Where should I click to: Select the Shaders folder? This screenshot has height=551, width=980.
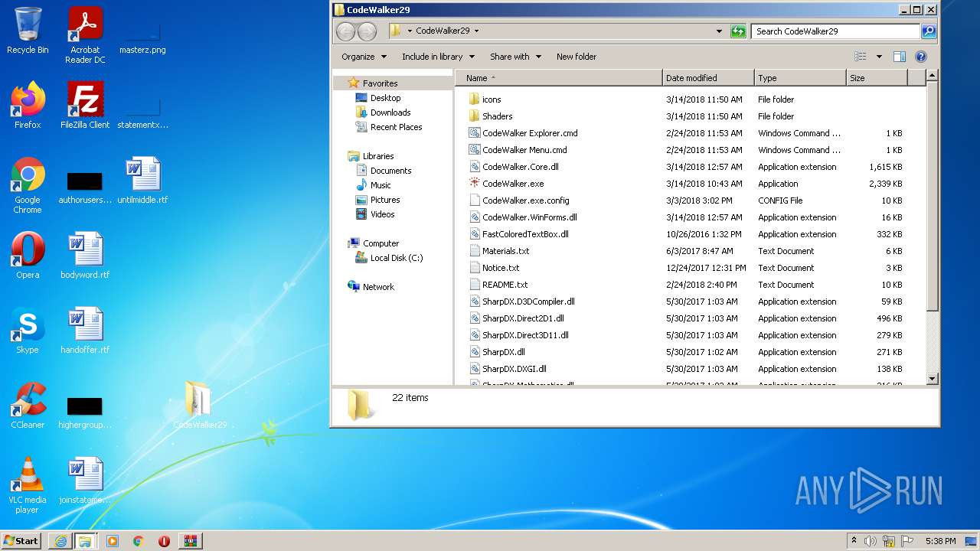click(x=497, y=116)
